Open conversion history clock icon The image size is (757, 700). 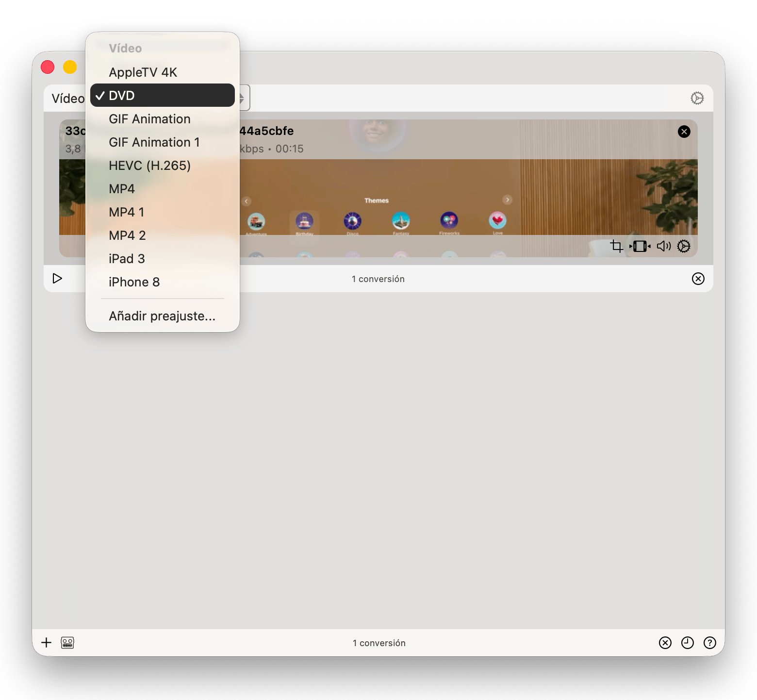(x=687, y=643)
